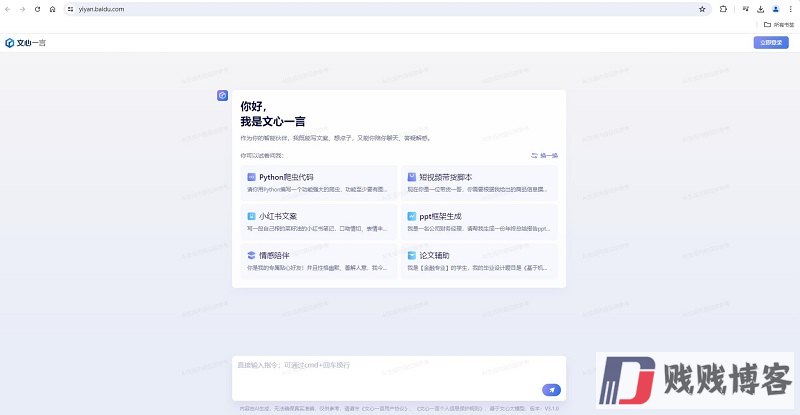Bookmark this page with the star icon

click(702, 9)
